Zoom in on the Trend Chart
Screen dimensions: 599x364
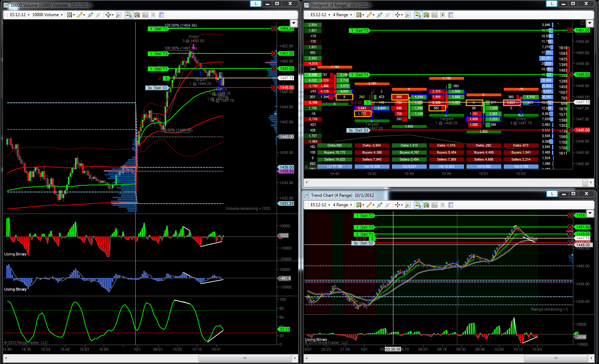(x=380, y=205)
